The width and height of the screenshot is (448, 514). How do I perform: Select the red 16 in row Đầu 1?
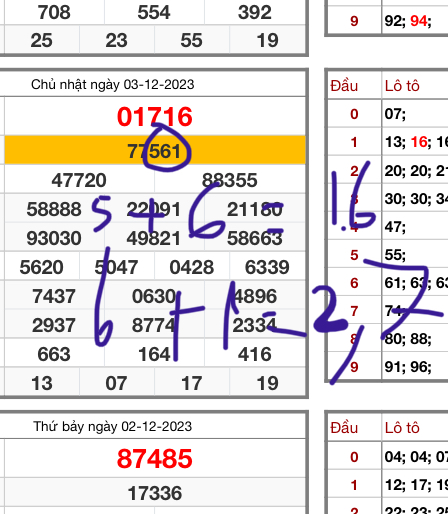[x=419, y=142]
